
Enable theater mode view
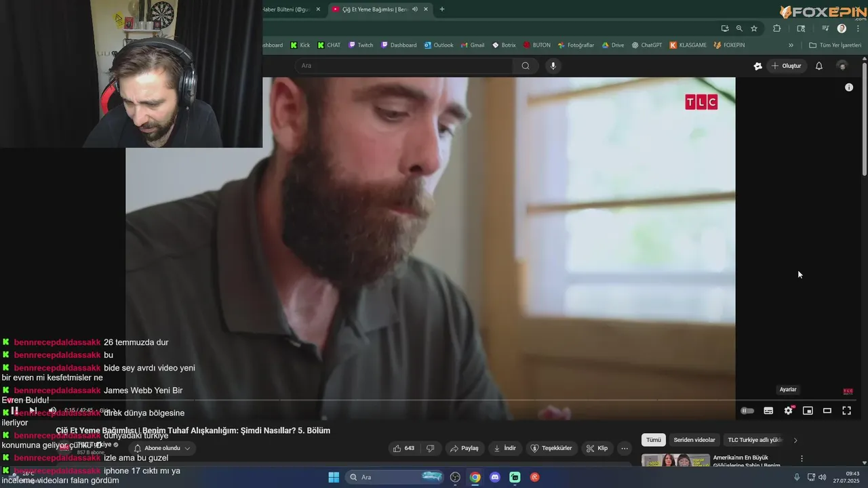tap(827, 411)
